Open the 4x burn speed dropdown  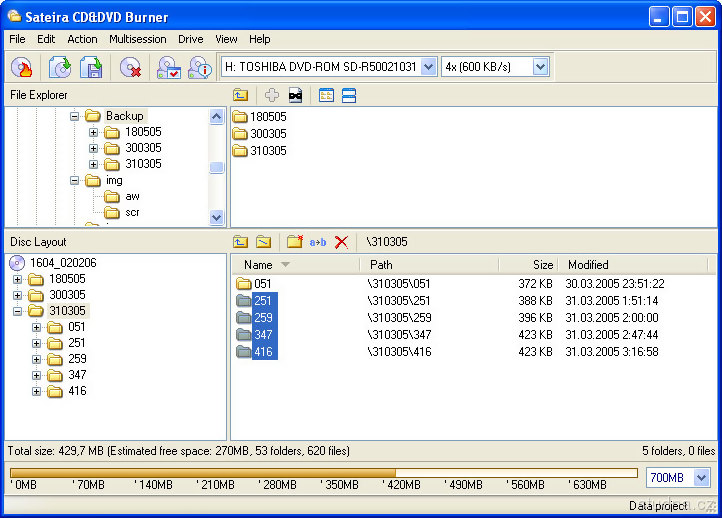click(541, 67)
